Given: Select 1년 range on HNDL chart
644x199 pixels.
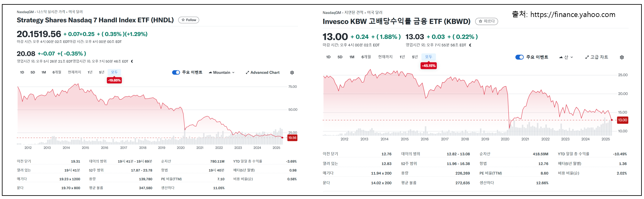Looking at the screenshot, I should click(90, 72).
